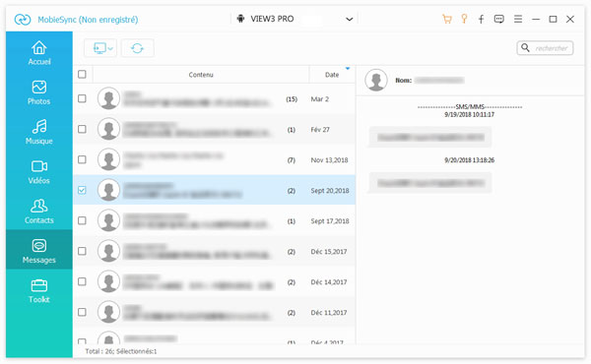Select the Sept 17,2018 date cell
Viewport: 591px width, 364px height.
point(330,221)
